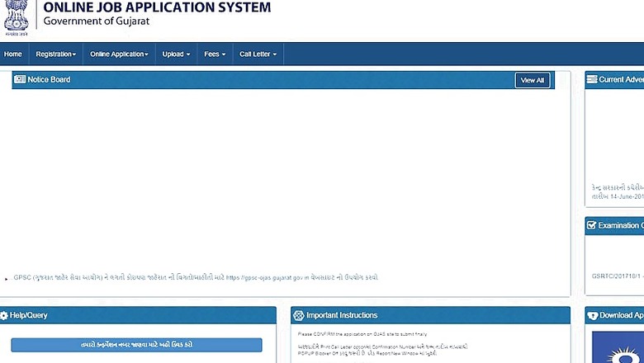Open the Registration dropdown menu

pos(56,54)
